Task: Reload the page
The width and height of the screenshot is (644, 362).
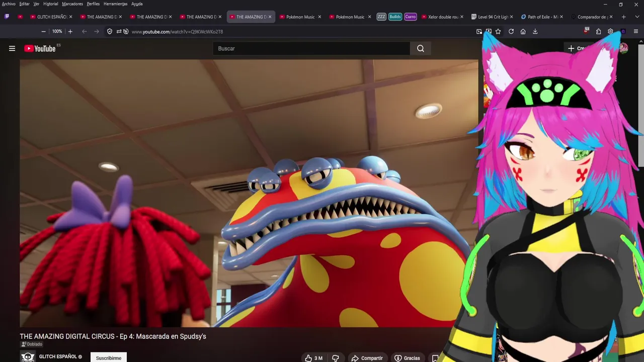Action: [511, 32]
